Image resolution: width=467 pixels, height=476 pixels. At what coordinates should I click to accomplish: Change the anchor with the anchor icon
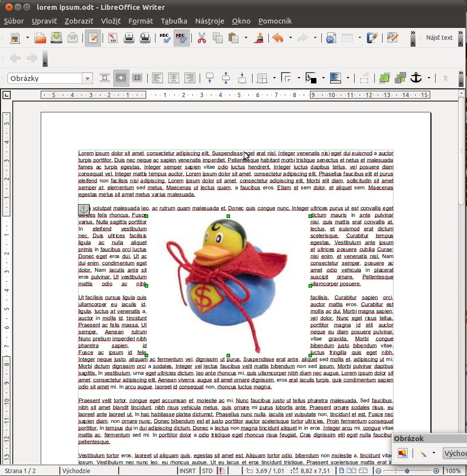(416, 79)
